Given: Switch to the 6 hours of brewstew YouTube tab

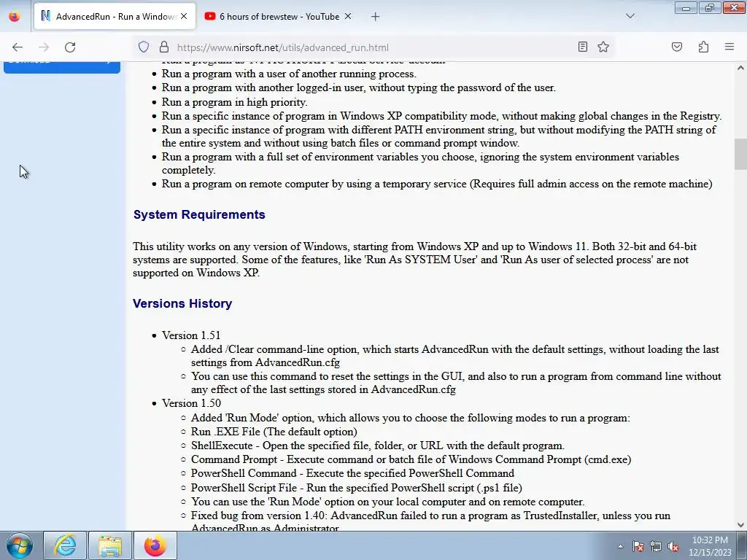Looking at the screenshot, I should coord(279,17).
